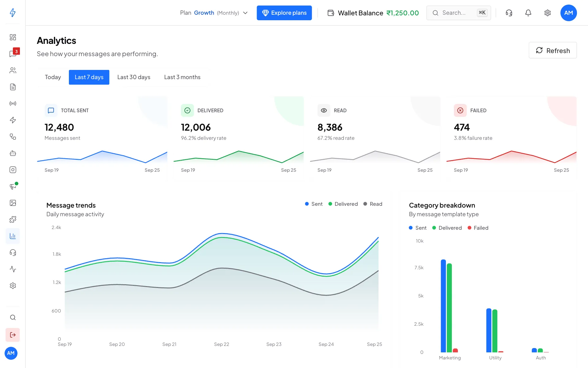
Task: Open the puzzle piece integrations icon
Action: (x=13, y=219)
